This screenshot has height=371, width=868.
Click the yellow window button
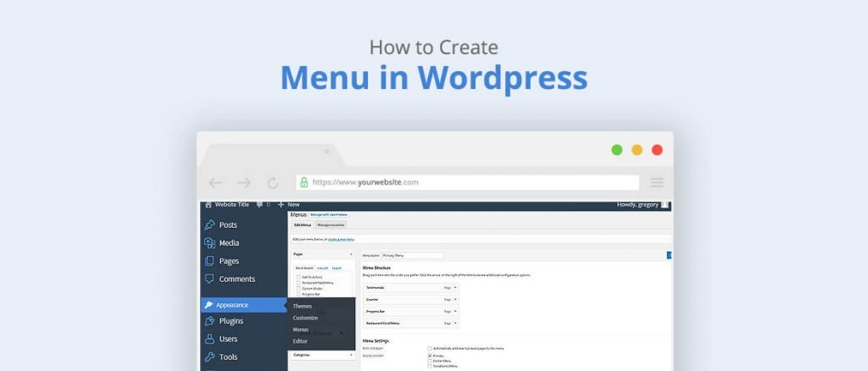637,150
